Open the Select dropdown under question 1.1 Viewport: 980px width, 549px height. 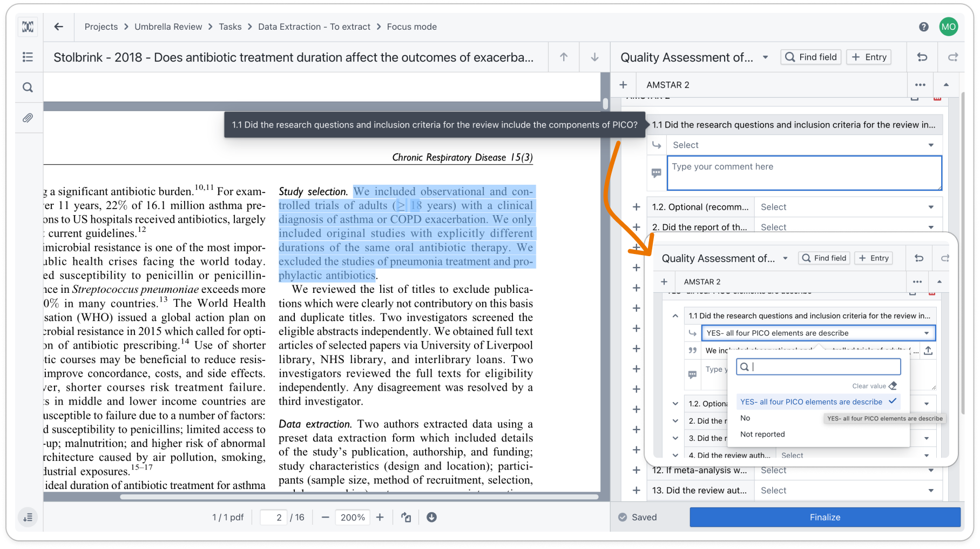click(805, 145)
